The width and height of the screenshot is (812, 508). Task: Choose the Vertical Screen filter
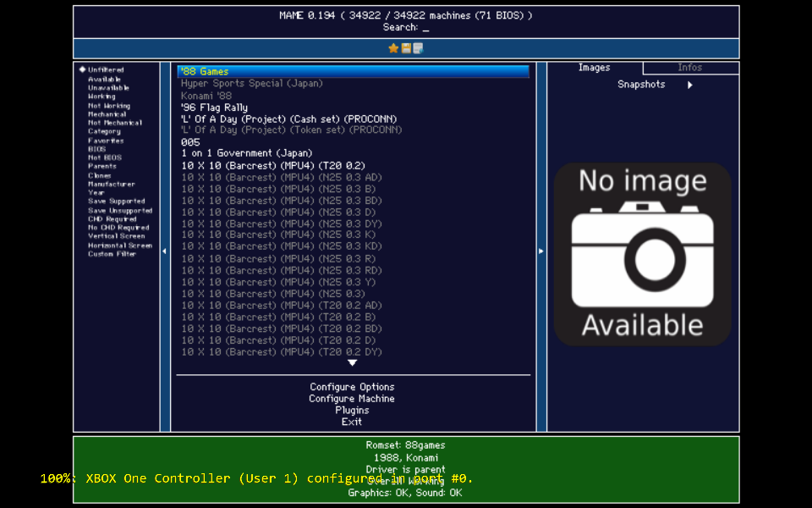(x=116, y=236)
